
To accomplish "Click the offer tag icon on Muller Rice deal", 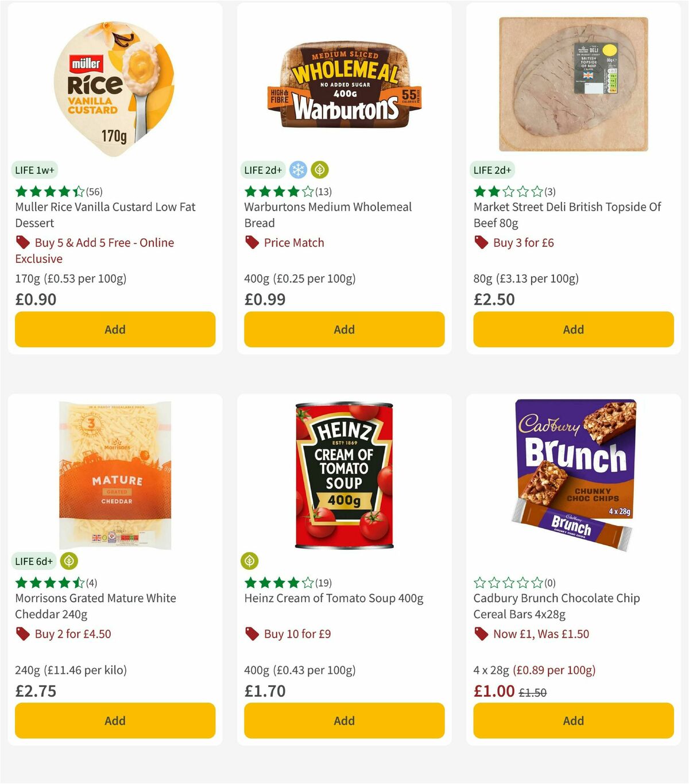I will click(x=22, y=242).
